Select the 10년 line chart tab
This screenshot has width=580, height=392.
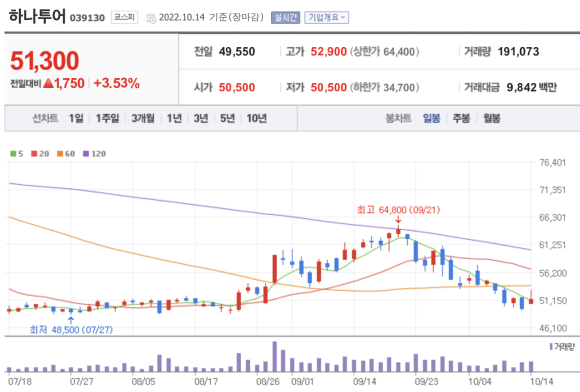point(257,118)
